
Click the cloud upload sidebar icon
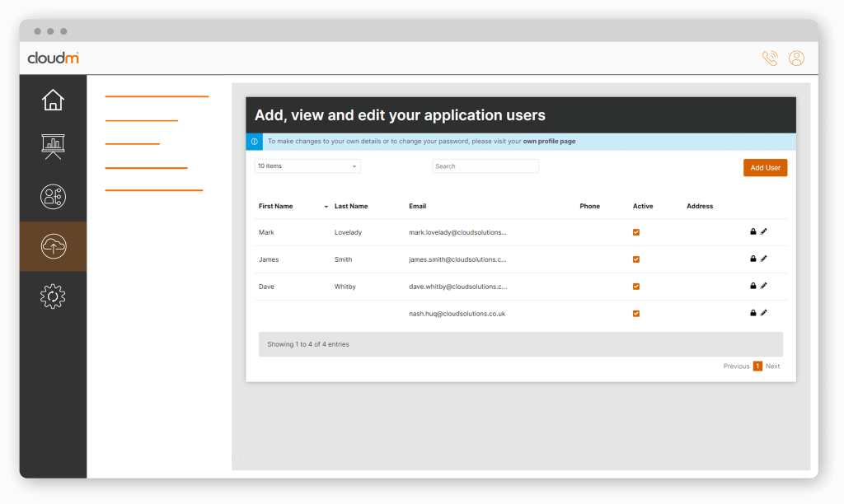(53, 245)
